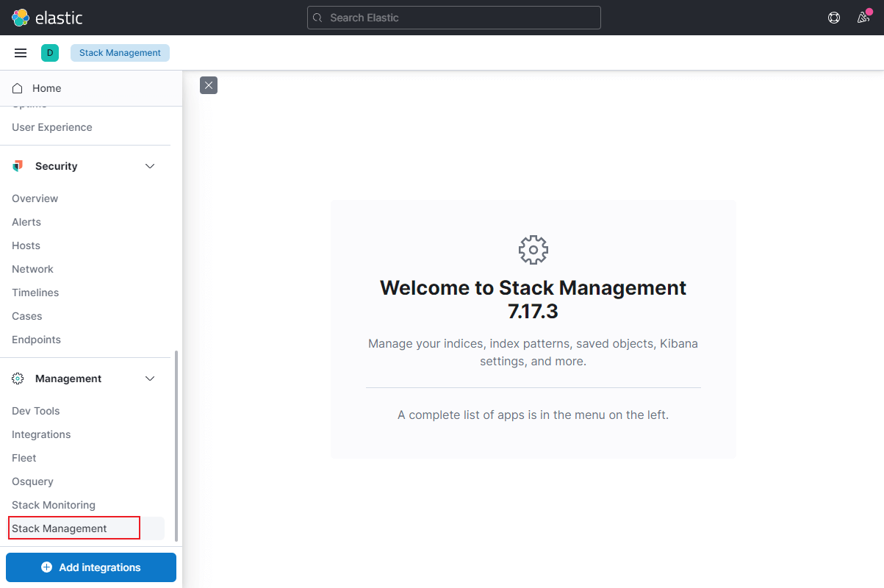884x588 pixels.
Task: Go to Network page
Action: (x=32, y=269)
